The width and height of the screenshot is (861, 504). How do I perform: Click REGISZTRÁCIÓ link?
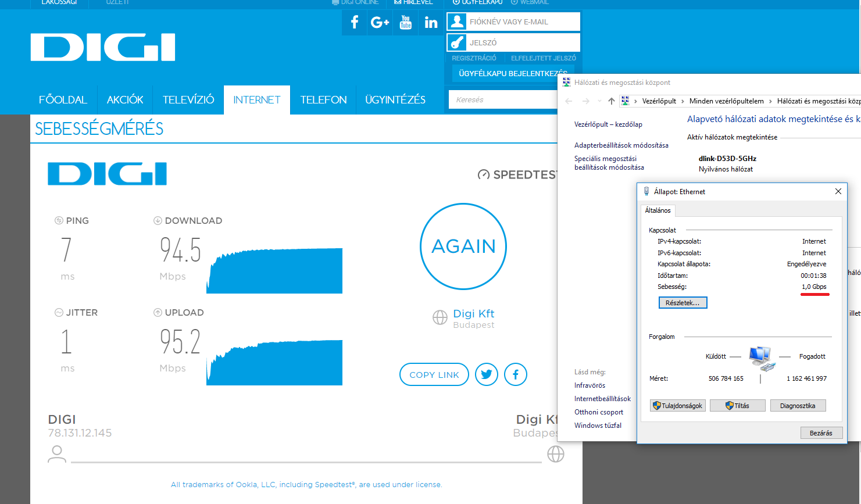click(x=474, y=58)
